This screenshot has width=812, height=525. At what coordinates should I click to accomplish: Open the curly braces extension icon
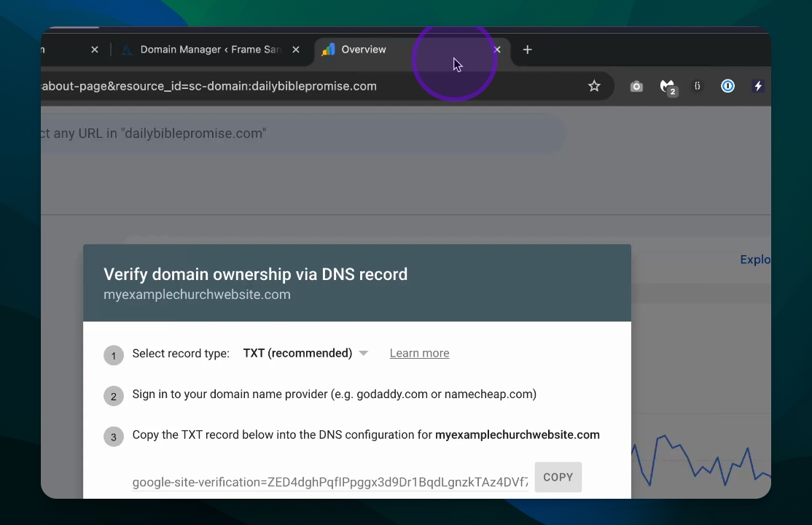698,86
